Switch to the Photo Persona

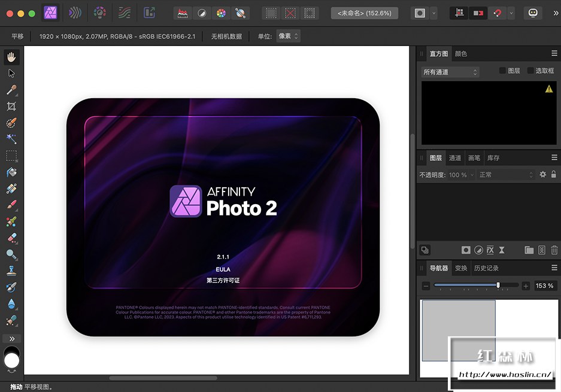50,13
